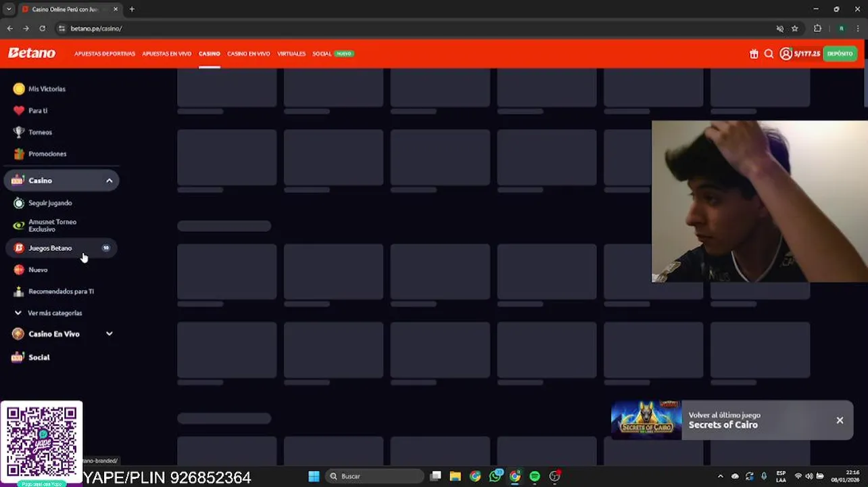This screenshot has height=487, width=868.
Task: Open the Torneos link
Action: click(x=40, y=132)
